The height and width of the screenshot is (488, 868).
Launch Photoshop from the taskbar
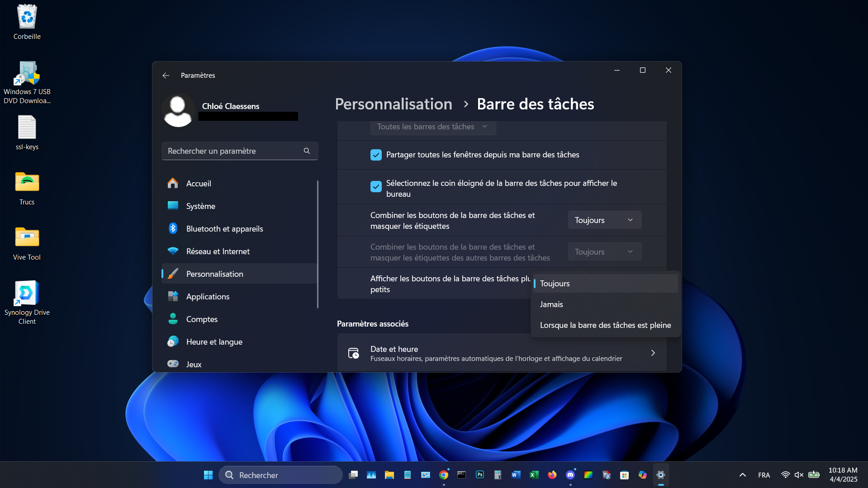(x=480, y=475)
